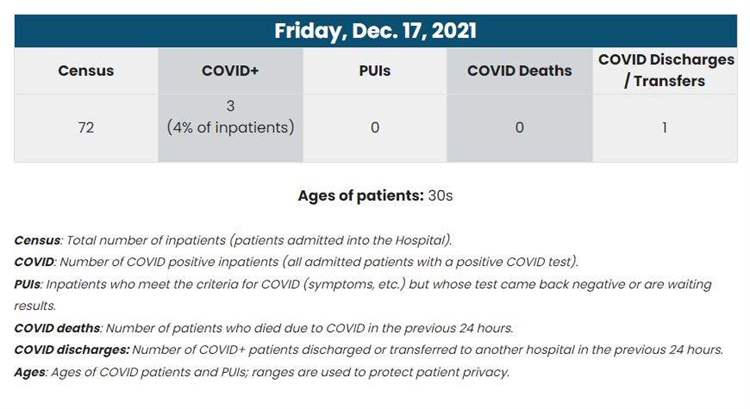Click the COVID definition line
The width and height of the screenshot is (750, 409).
click(296, 262)
